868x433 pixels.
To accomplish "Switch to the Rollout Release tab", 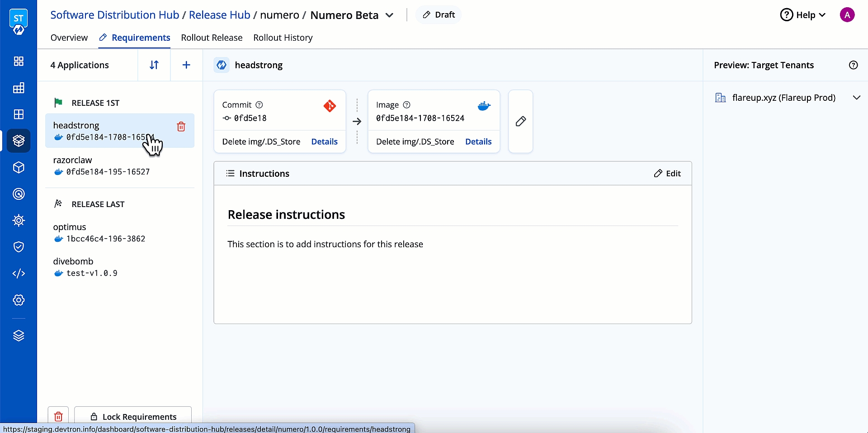I will [212, 38].
